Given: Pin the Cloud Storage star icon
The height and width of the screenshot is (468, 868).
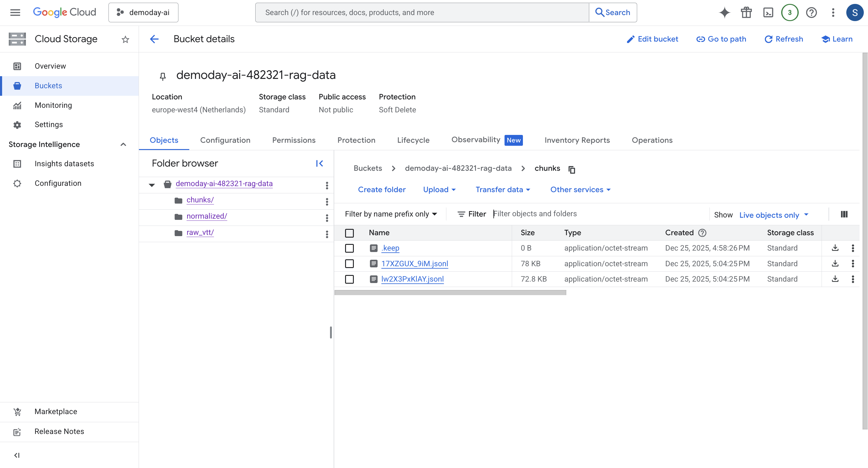Looking at the screenshot, I should tap(125, 39).
